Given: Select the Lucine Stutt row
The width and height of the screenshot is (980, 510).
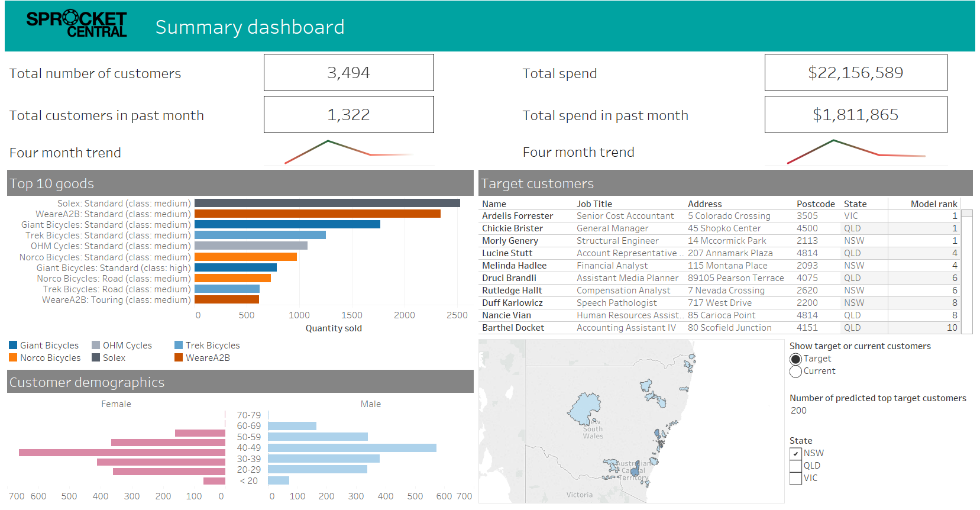Looking at the screenshot, I should (x=719, y=253).
